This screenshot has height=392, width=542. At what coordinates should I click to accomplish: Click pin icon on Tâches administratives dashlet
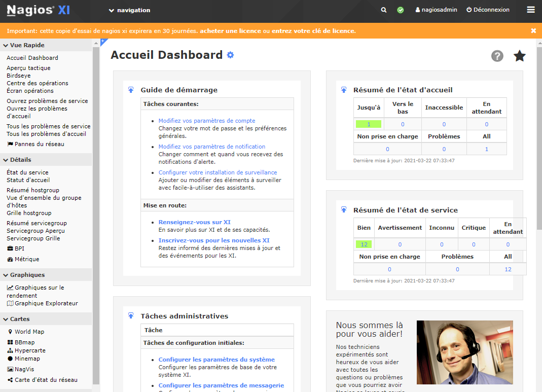(131, 316)
